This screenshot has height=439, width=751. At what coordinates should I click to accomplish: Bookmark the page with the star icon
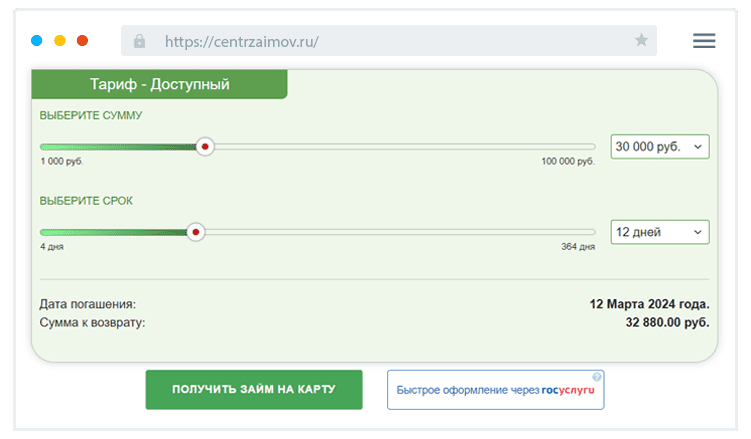pyautogui.click(x=641, y=41)
